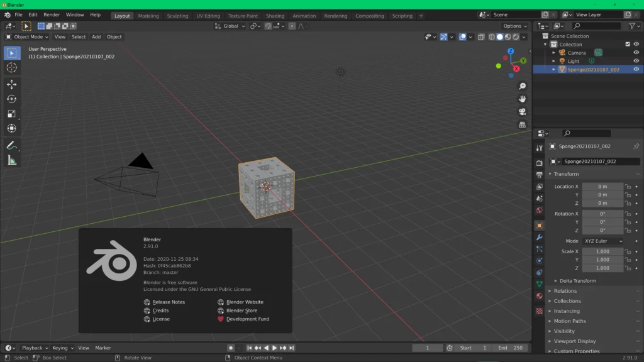Viewport: 644px width, 362px height.
Task: Hide Sponge20210107_002 object in outliner
Action: [636, 69]
